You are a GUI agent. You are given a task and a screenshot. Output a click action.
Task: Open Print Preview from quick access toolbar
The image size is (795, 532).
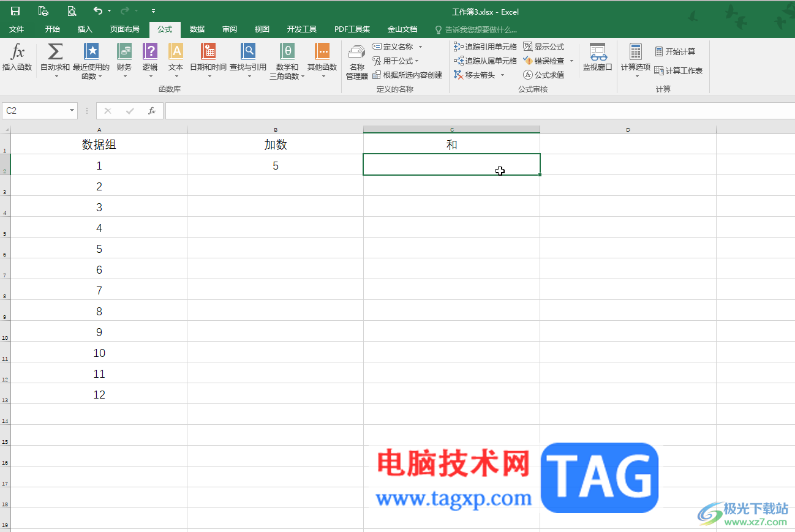coord(72,11)
